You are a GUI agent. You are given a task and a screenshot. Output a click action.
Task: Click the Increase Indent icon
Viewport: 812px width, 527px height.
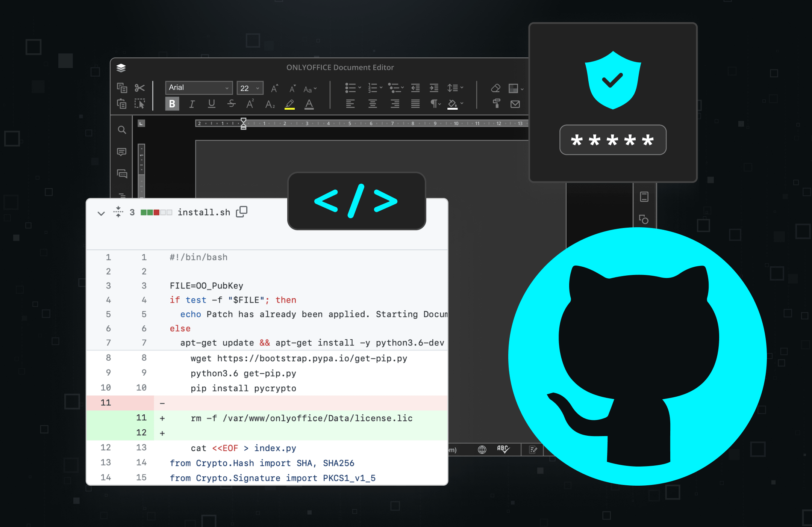point(434,88)
